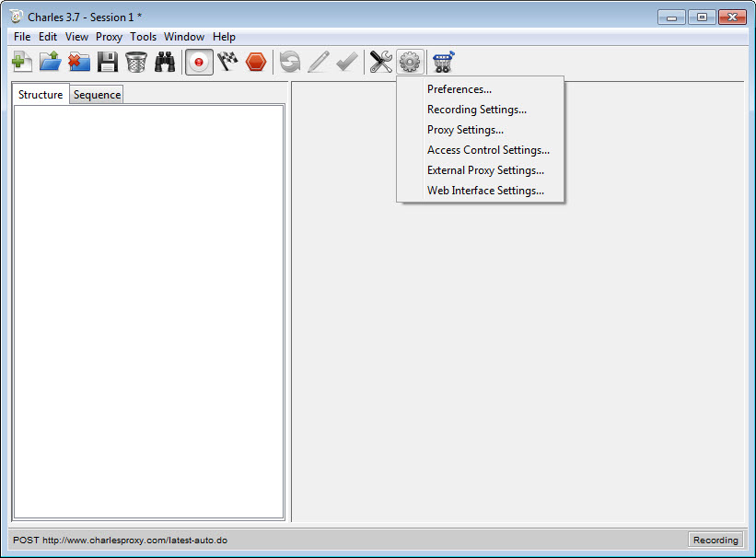Toggle throttling with the checkered flag icon
The width and height of the screenshot is (756, 558).
(x=227, y=62)
